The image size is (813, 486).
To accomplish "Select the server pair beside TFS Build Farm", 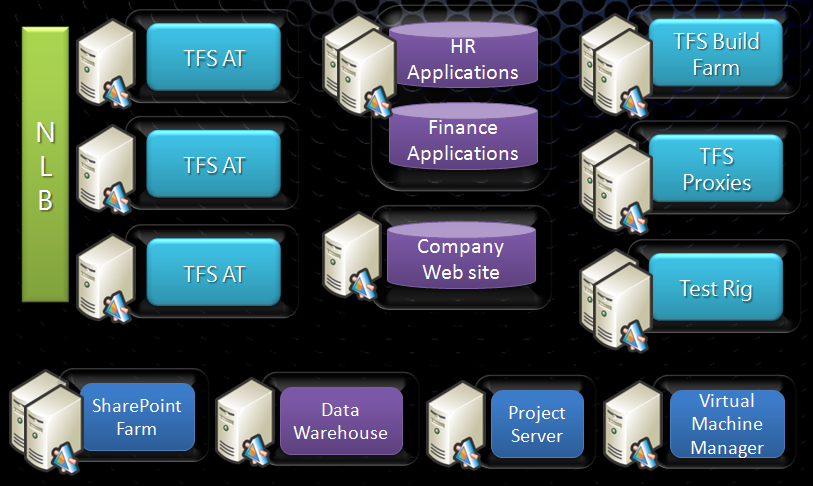I will pos(615,65).
